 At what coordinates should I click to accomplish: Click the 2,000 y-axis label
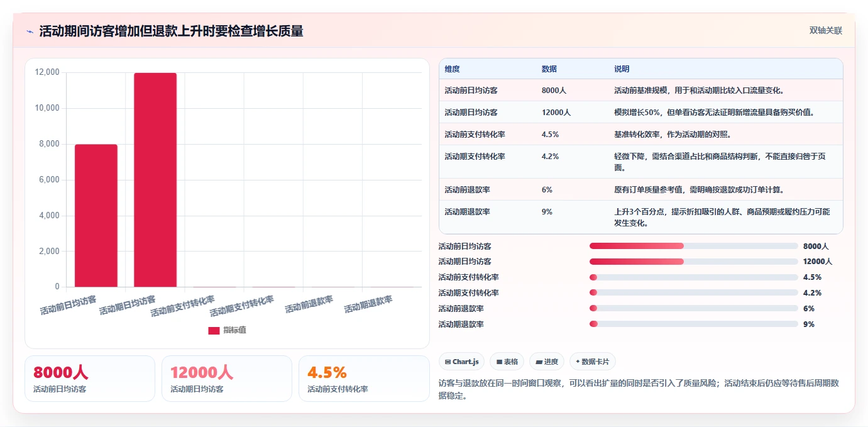click(x=49, y=252)
